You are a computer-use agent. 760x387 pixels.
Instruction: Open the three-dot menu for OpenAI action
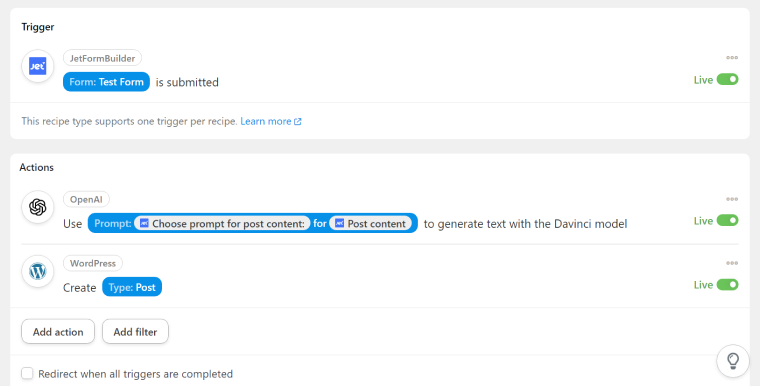pyautogui.click(x=732, y=199)
